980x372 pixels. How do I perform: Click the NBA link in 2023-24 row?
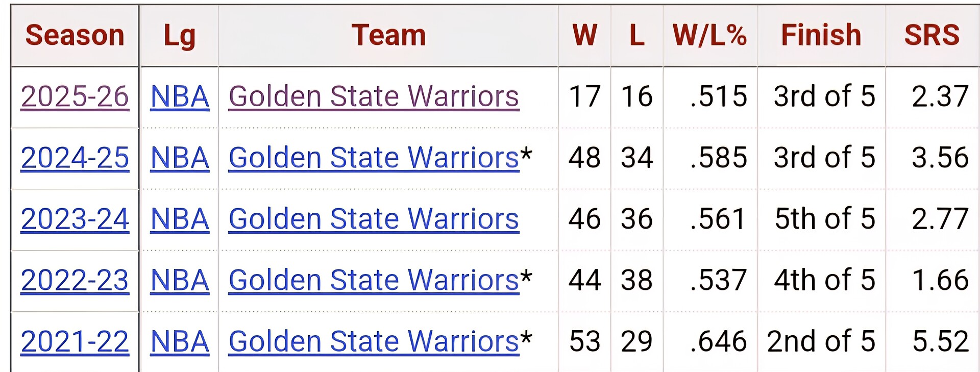[180, 219]
